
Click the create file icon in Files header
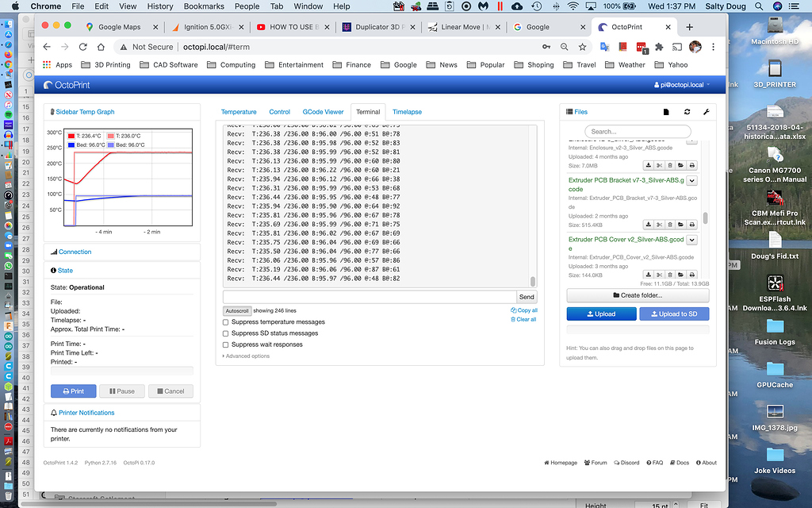tap(665, 112)
